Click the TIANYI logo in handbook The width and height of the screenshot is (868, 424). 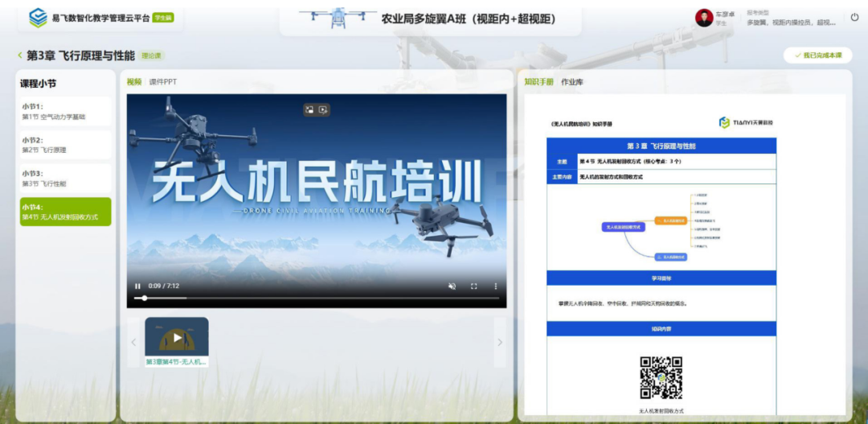pos(746,122)
